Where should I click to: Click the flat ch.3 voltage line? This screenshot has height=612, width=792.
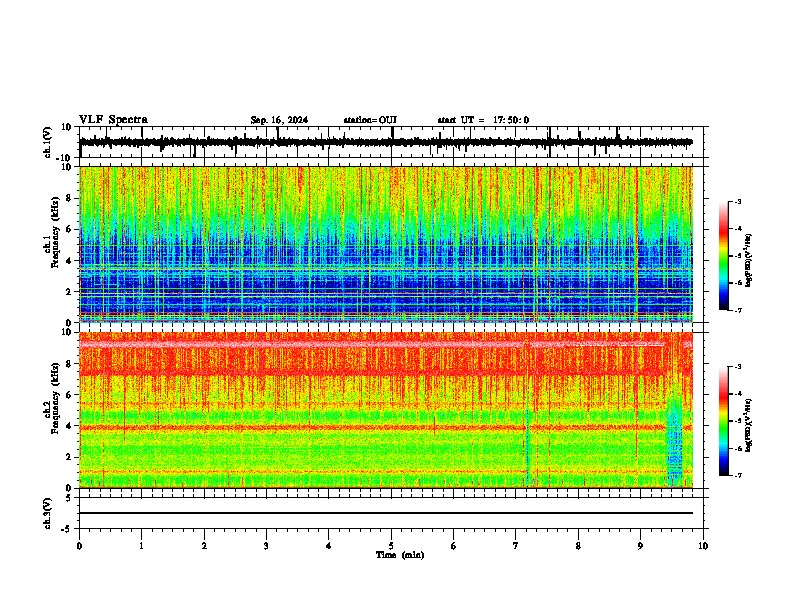[386, 513]
